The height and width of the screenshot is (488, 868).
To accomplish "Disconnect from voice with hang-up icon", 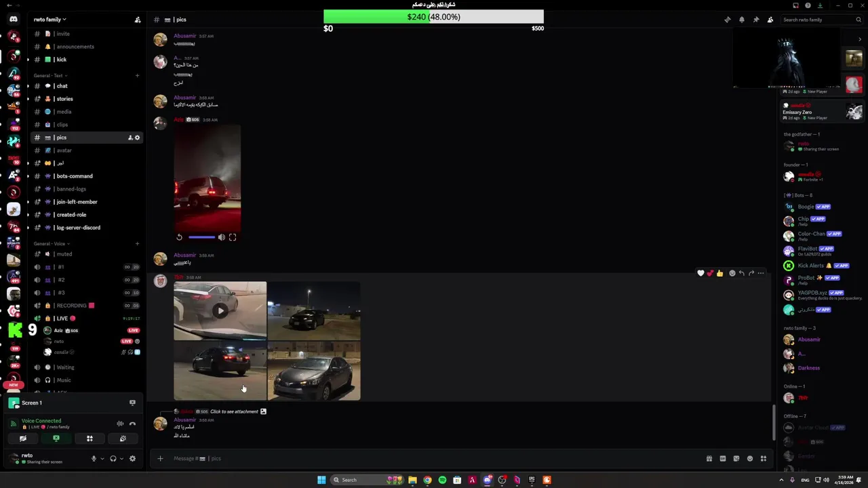I will pyautogui.click(x=132, y=424).
